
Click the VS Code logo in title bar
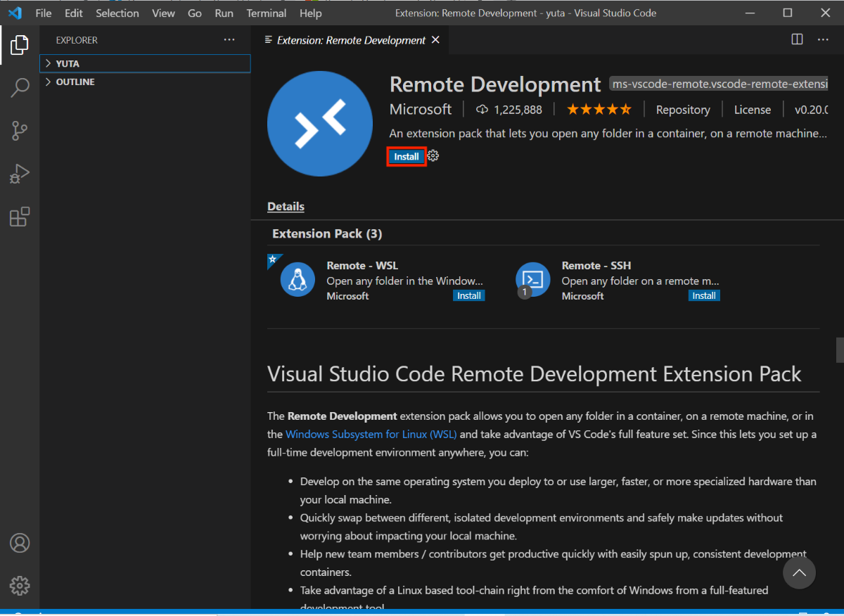(x=15, y=13)
